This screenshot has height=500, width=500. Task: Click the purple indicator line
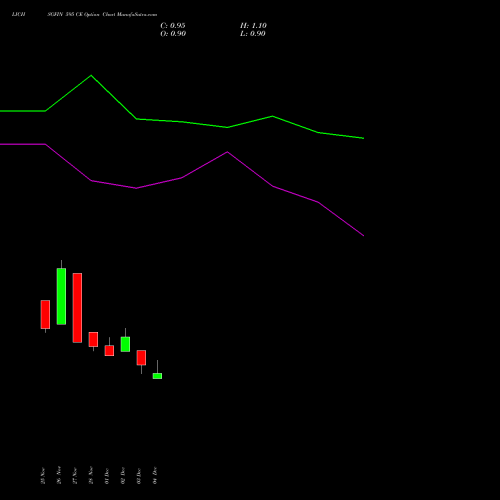point(182,178)
